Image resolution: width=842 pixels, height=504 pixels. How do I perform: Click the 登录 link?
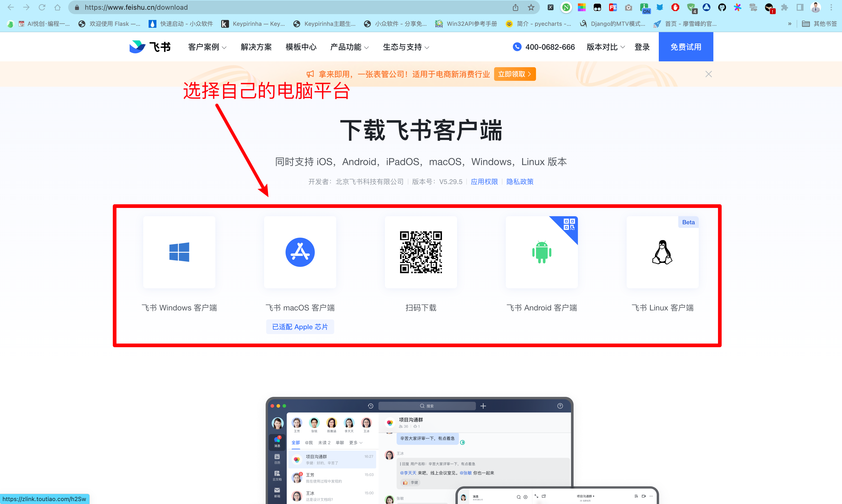click(x=642, y=47)
